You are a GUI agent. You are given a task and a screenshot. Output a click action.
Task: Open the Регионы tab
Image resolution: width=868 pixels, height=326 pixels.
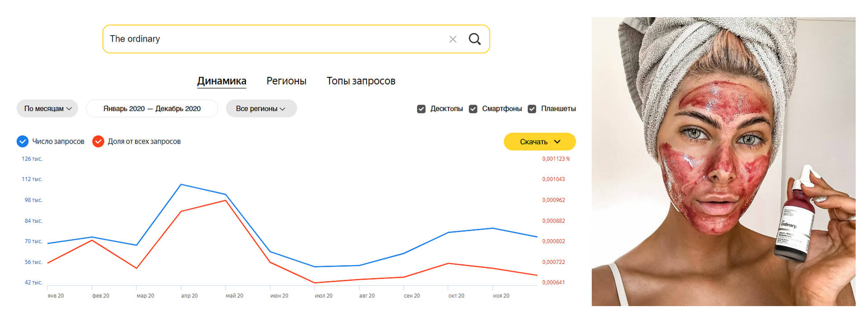click(286, 81)
